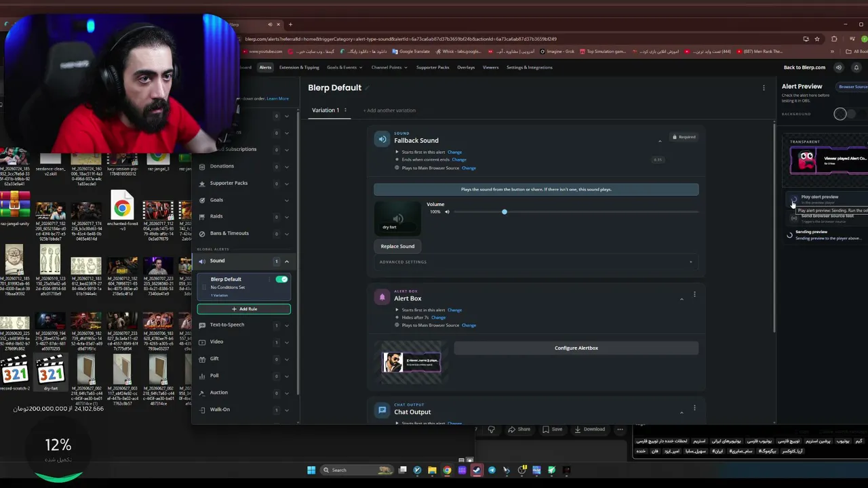Adjust the Fallback Sound volume slider
868x488 pixels.
[x=504, y=212]
